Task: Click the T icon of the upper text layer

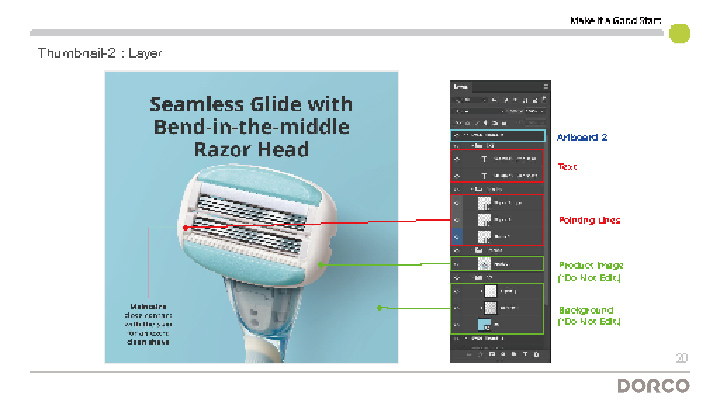Action: [484, 159]
